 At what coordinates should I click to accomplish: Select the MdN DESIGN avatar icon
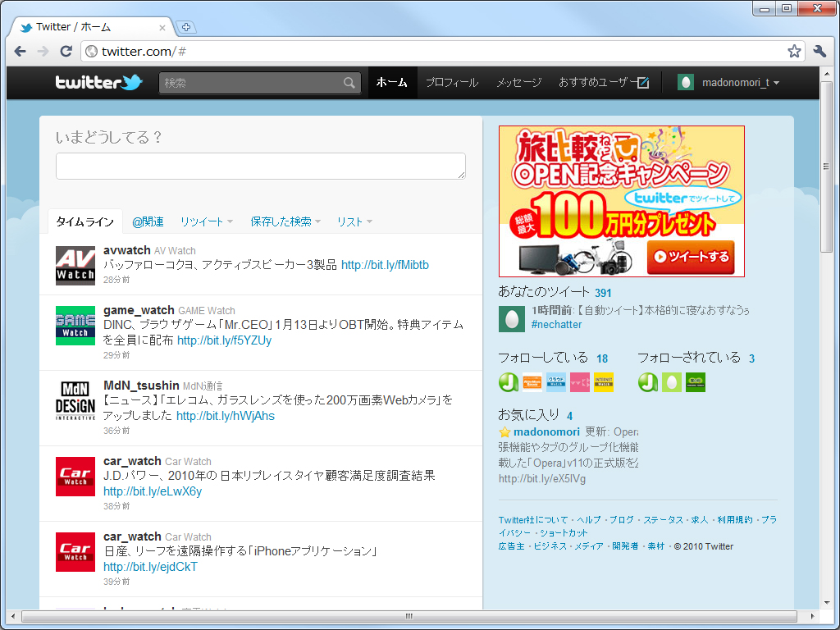[x=75, y=400]
